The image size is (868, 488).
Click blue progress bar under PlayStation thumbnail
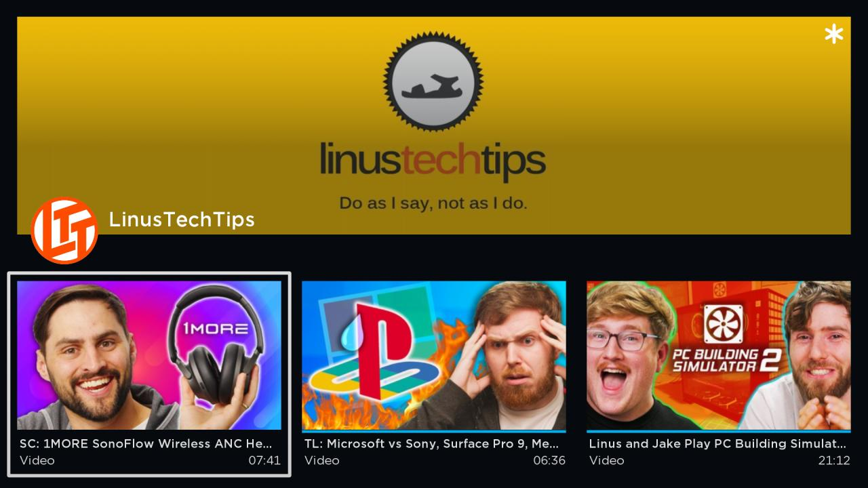pos(434,431)
